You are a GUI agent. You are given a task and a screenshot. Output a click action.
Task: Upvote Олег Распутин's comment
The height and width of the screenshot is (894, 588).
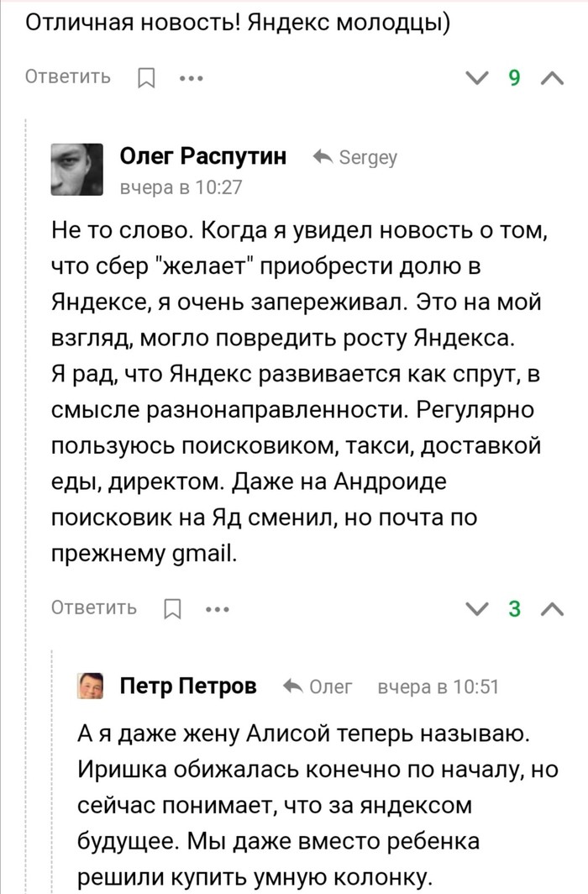click(552, 608)
